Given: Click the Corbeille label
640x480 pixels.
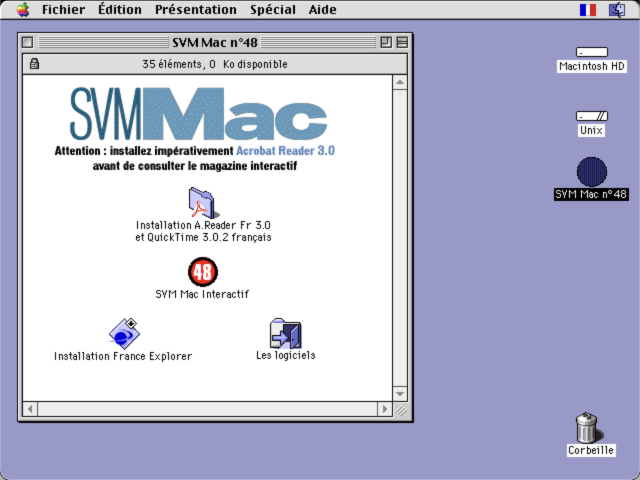Looking at the screenshot, I should tap(591, 450).
